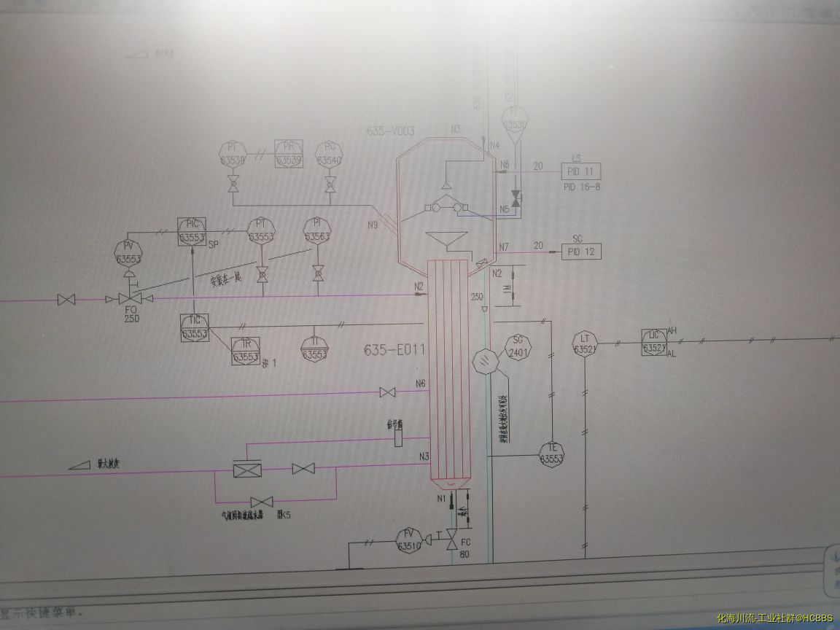The image size is (840, 630).
Task: Click the TR 63553 recorder symbol
Action: click(x=246, y=351)
